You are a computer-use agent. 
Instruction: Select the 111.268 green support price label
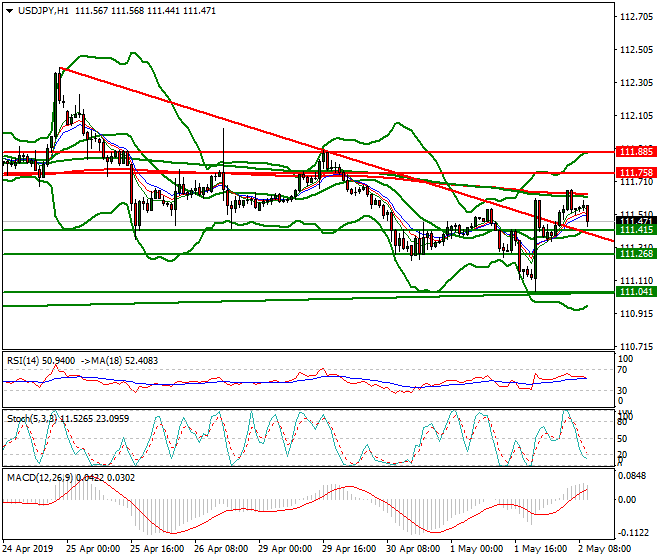[x=636, y=253]
